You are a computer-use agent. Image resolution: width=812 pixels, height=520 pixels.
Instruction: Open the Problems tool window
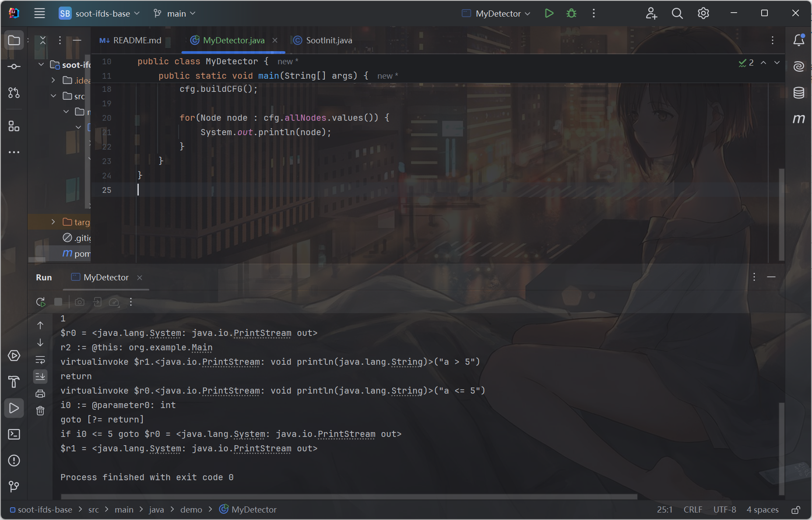(x=14, y=461)
